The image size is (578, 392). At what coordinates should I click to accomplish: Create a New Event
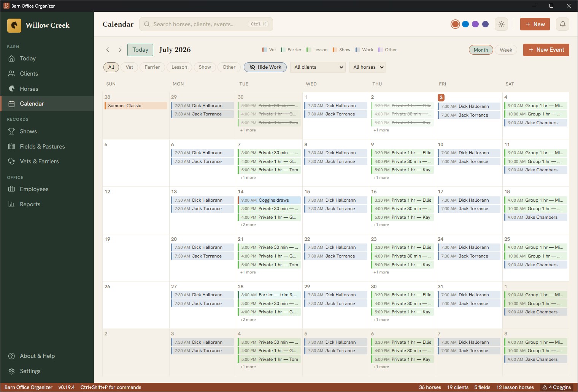tap(546, 50)
